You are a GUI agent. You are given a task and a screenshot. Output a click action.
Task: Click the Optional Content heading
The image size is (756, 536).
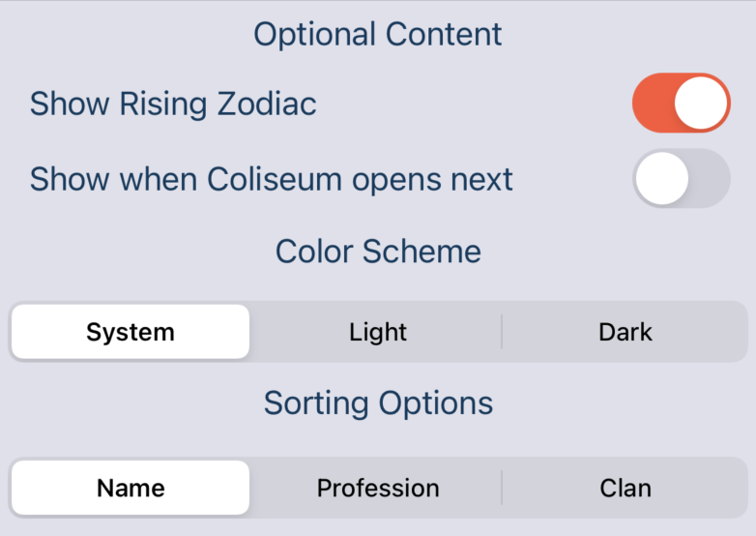point(378,35)
